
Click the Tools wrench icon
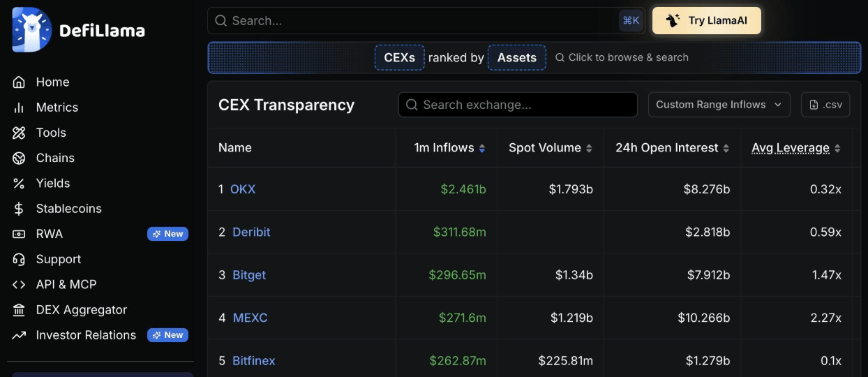click(20, 133)
